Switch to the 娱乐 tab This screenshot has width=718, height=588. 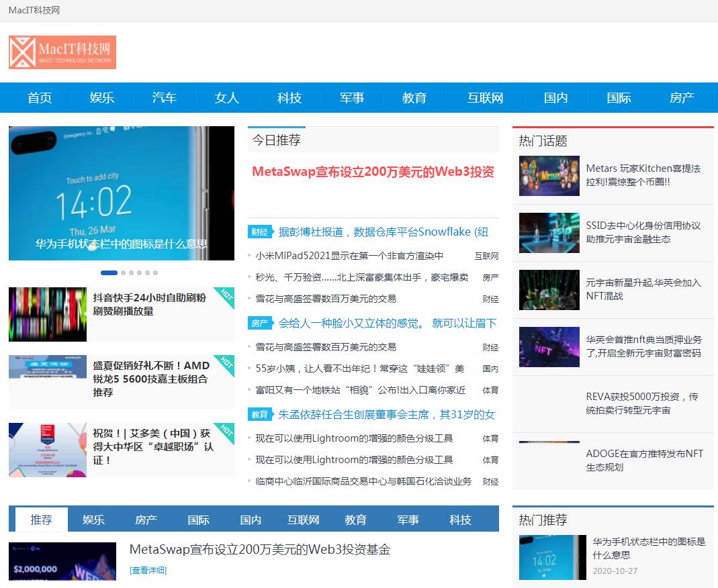point(93,520)
